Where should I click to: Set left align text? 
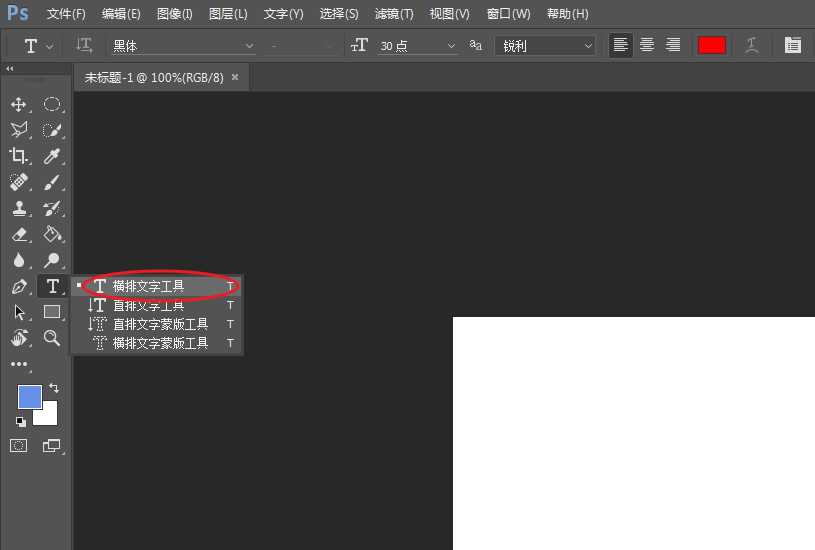click(621, 46)
